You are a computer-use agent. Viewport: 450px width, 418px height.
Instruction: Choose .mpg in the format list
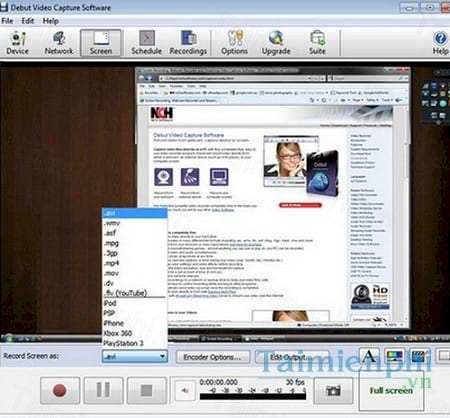[x=134, y=243]
